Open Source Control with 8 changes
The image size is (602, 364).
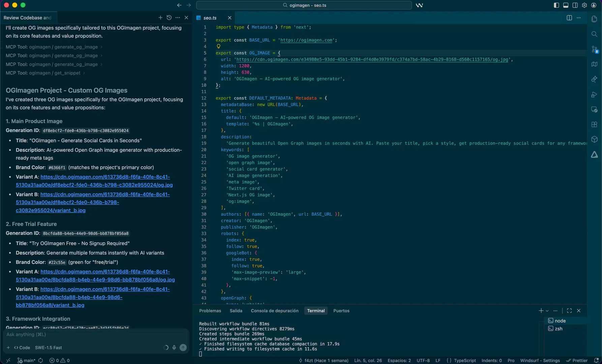[594, 49]
